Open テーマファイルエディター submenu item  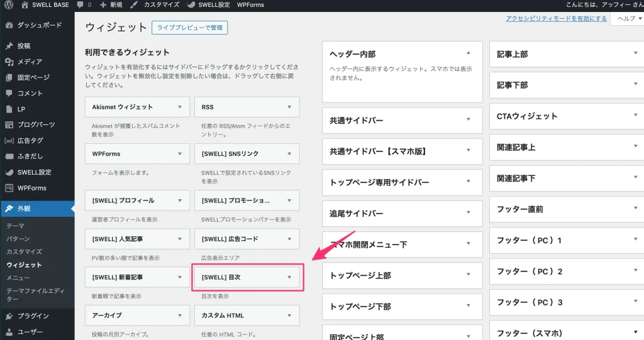point(35,295)
